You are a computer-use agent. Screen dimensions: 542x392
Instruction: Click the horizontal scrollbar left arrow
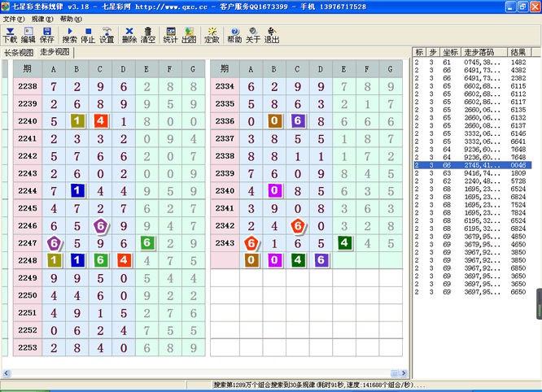coord(7,373)
